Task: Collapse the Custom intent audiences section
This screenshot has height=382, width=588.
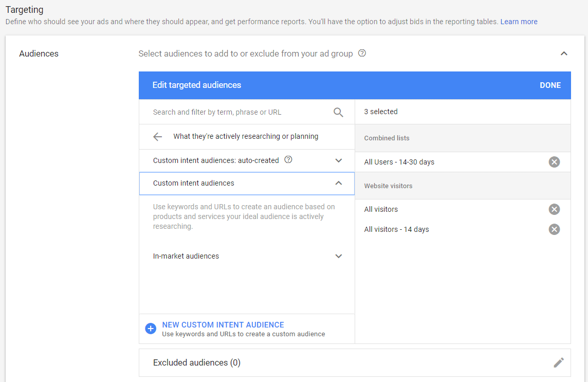Action: [338, 183]
